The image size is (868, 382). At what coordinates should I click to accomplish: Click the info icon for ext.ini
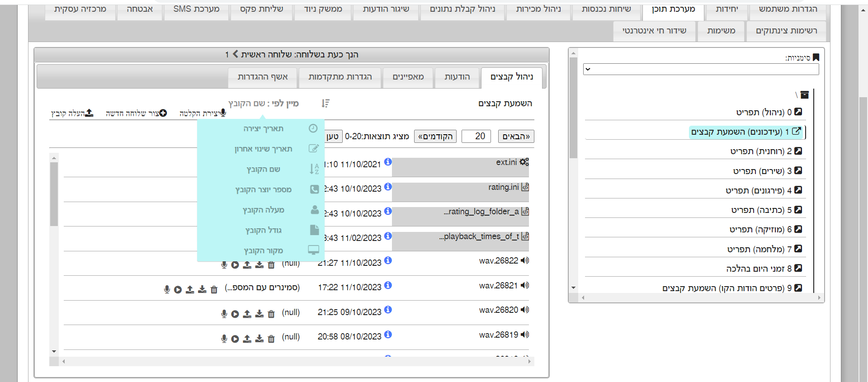(x=388, y=162)
